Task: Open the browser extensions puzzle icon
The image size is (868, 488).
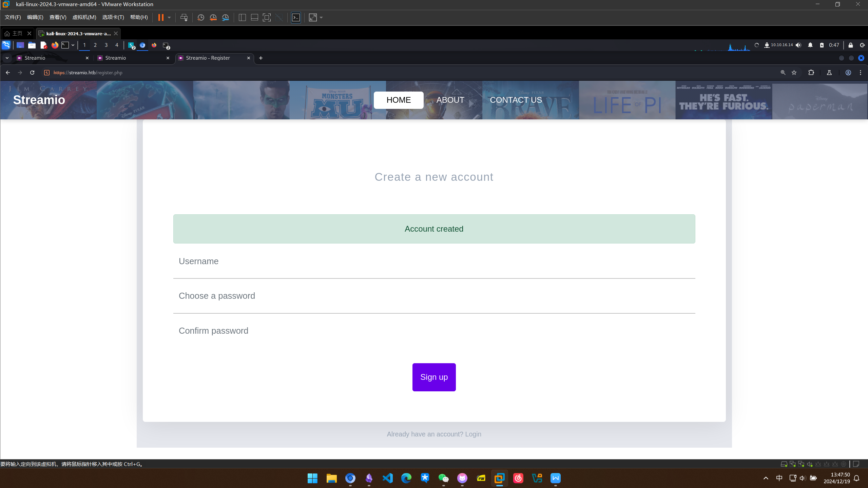Action: 811,73
